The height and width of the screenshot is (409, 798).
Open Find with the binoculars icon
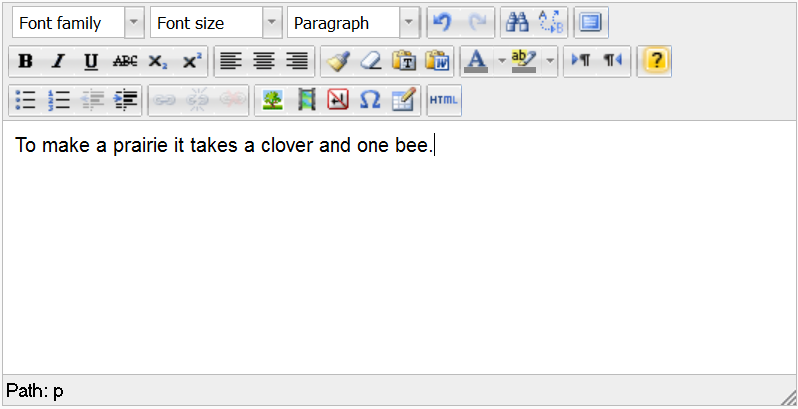coord(517,23)
